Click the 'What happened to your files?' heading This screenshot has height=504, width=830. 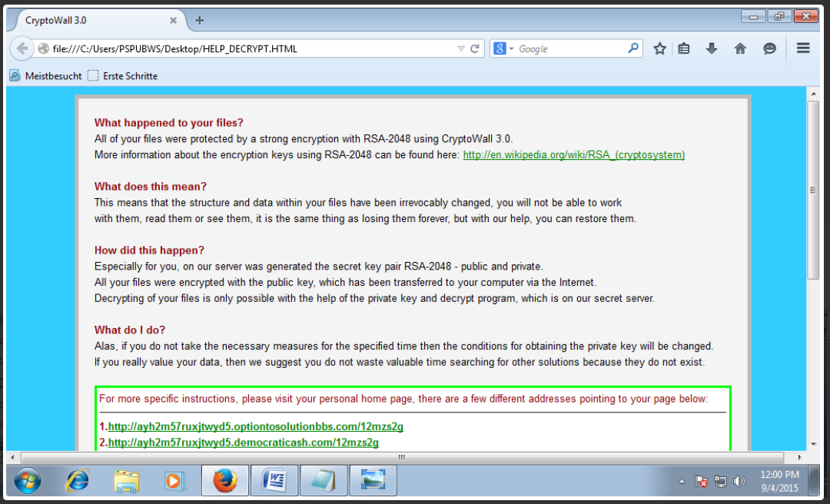[169, 122]
